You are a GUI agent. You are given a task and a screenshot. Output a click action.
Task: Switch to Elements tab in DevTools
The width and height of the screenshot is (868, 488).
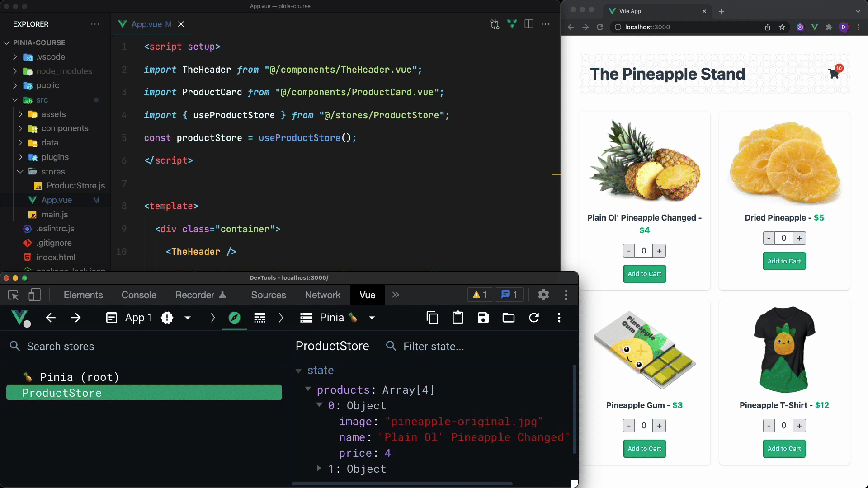pos(83,295)
